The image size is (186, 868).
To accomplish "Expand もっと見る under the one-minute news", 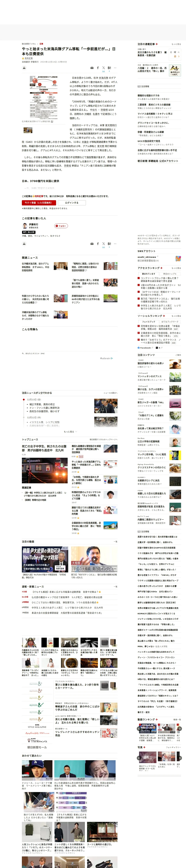I will tap(70, 432).
